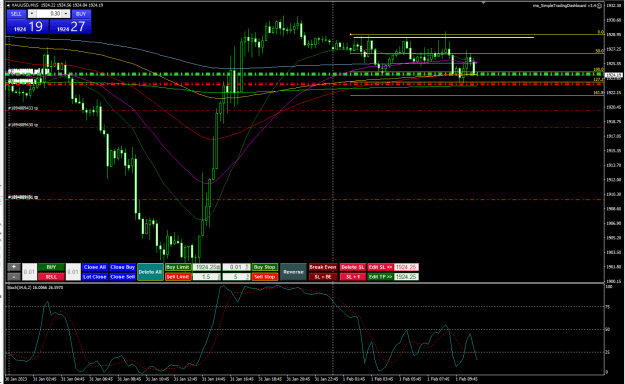Image resolution: width=625 pixels, height=384 pixels.
Task: Click the Close Sell button
Action: pyautogui.click(x=122, y=277)
